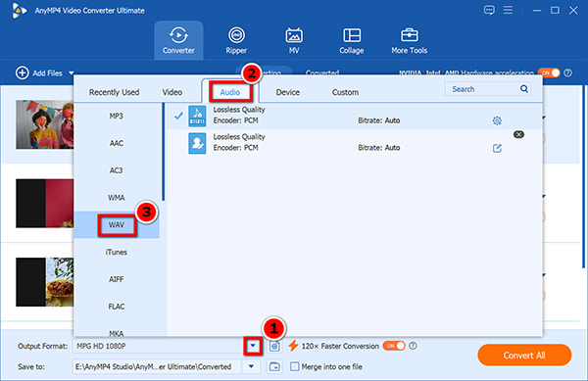The height and width of the screenshot is (381, 588).
Task: Click the edit icon of custom profile
Action: point(497,148)
